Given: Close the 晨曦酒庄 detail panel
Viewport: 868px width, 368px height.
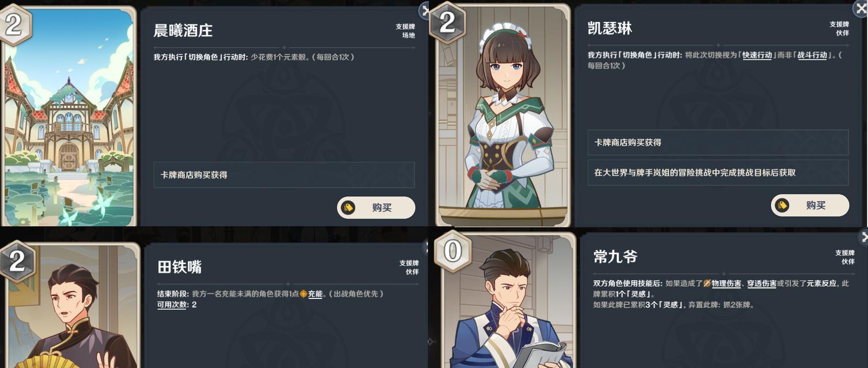Looking at the screenshot, I should 425,10.
